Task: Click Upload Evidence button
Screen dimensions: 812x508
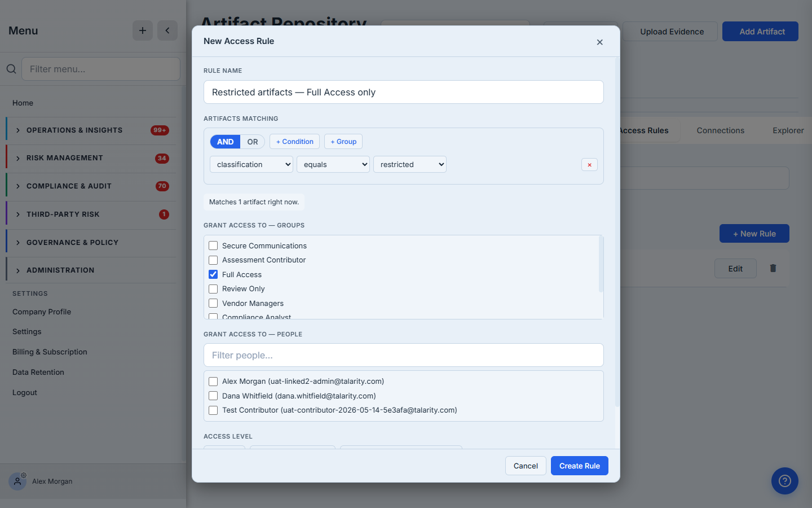Action: (x=672, y=32)
